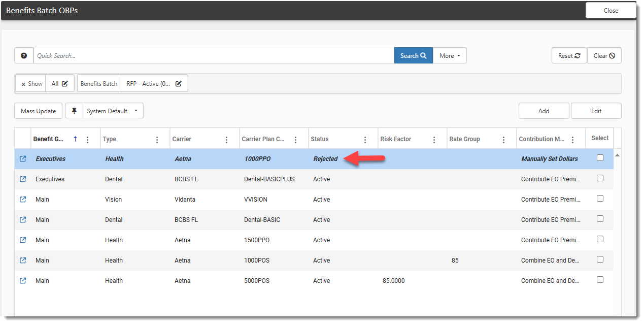Select checkbox for Dental-BASIC row
This screenshot has width=644, height=324.
point(600,219)
